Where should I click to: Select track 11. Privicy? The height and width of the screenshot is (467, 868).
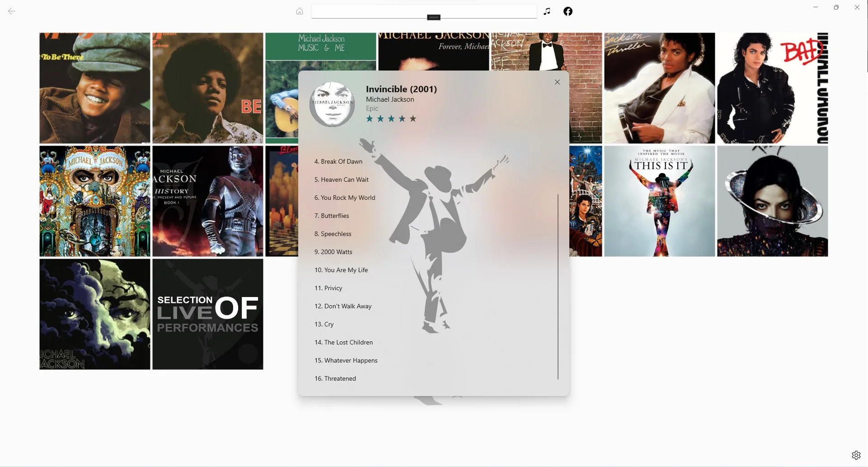328,288
